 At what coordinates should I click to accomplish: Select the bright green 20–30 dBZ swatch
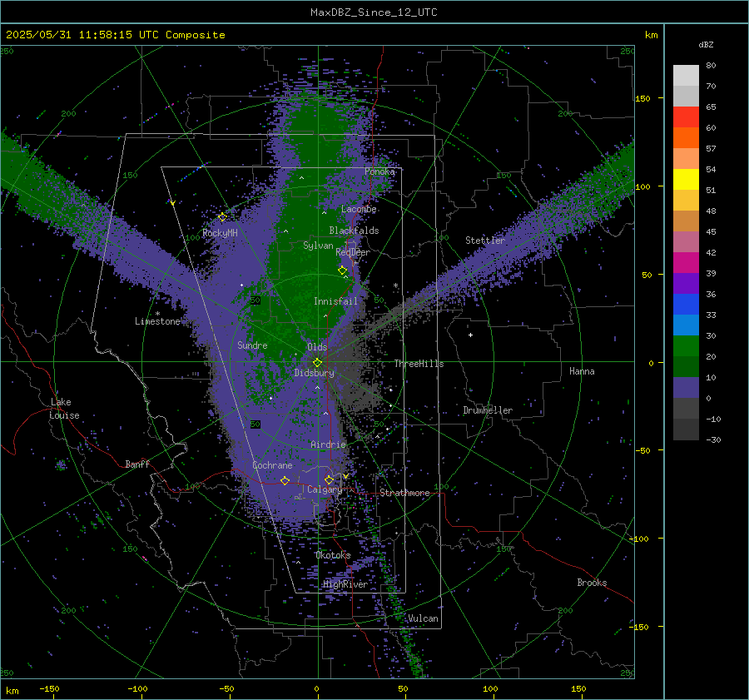(x=686, y=345)
